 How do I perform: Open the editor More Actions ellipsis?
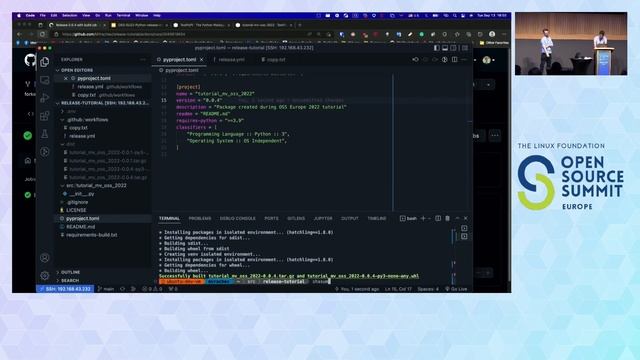(x=464, y=60)
